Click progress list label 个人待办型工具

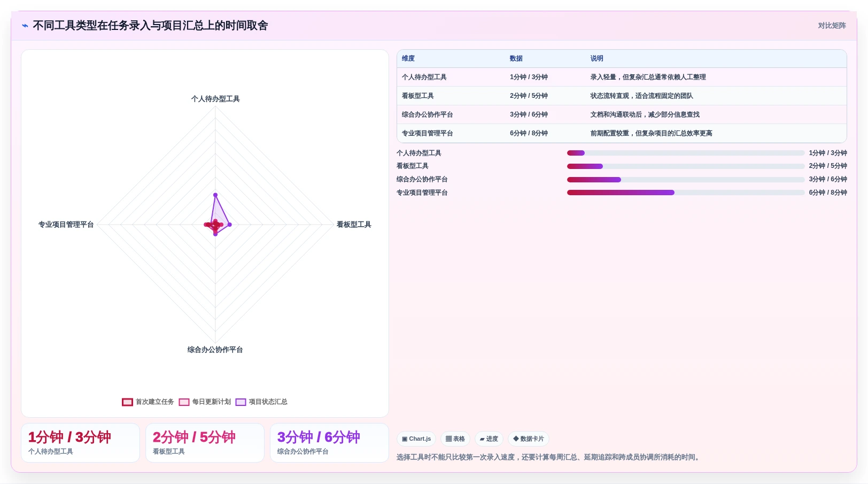click(x=419, y=153)
